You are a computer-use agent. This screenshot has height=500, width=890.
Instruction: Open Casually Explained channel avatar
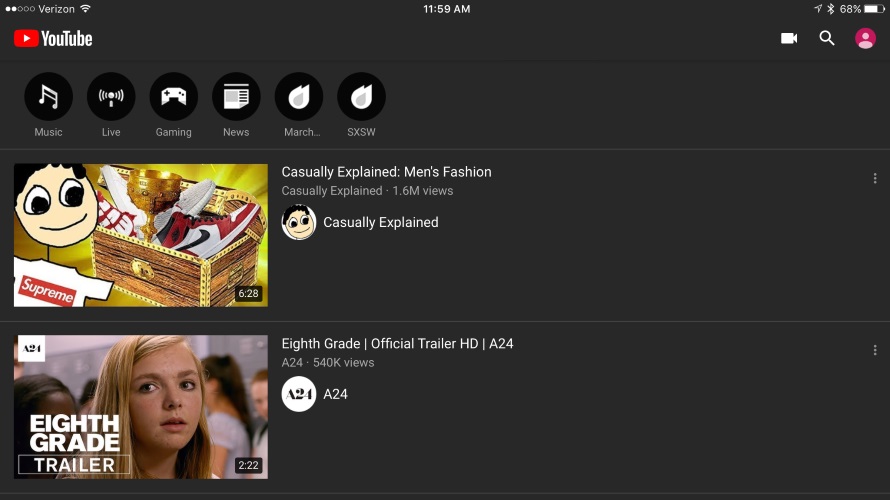[299, 222]
